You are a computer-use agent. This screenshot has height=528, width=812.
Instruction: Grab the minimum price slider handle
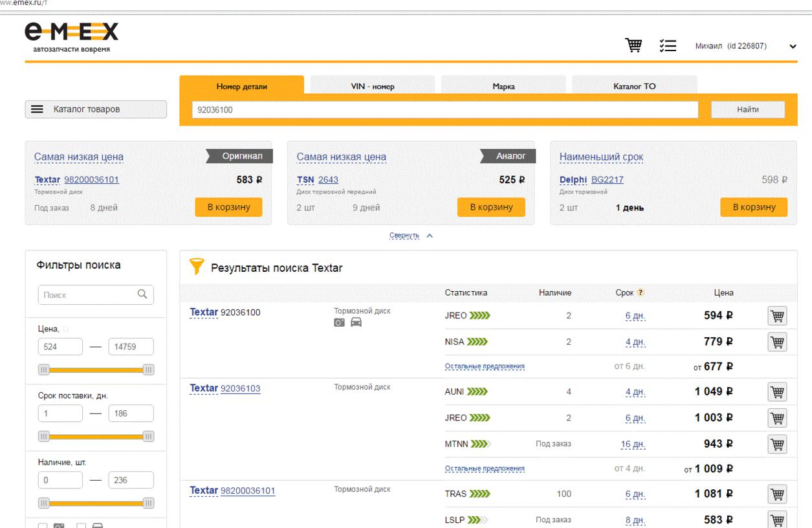point(44,369)
